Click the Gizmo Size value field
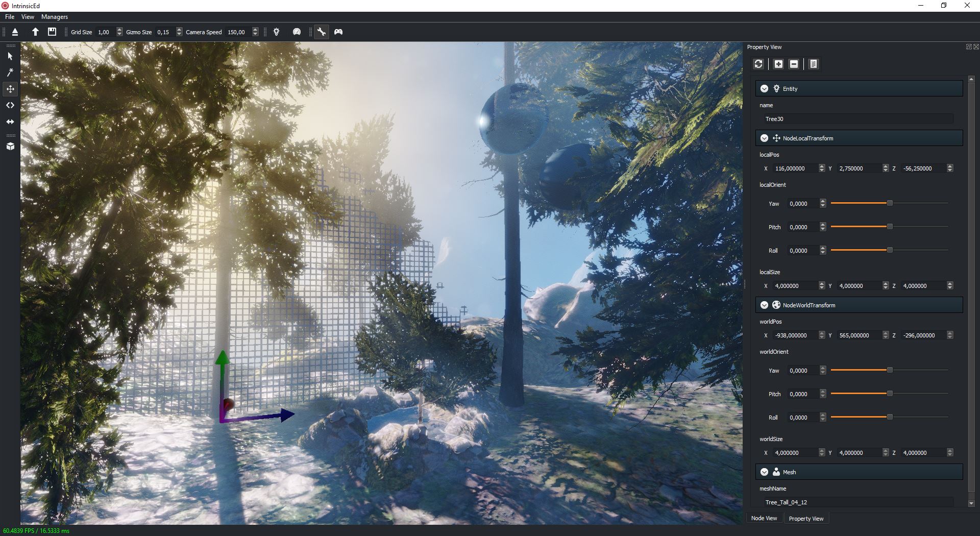The image size is (980, 536). point(165,32)
